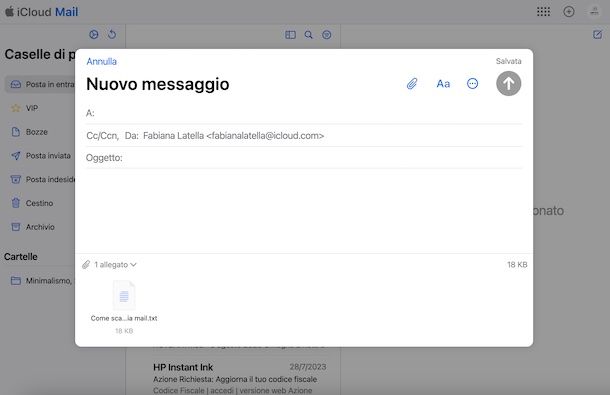The height and width of the screenshot is (395, 610).
Task: Send the message with the arrow button
Action: [x=508, y=83]
